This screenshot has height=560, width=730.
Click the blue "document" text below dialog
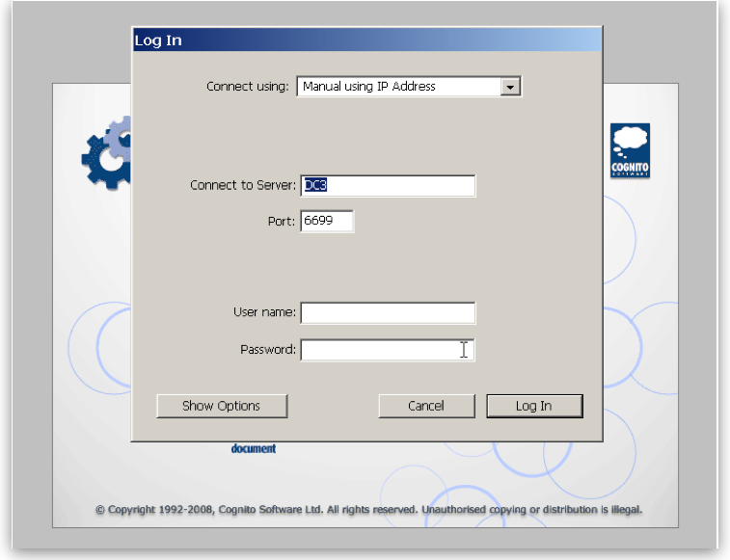[254, 449]
